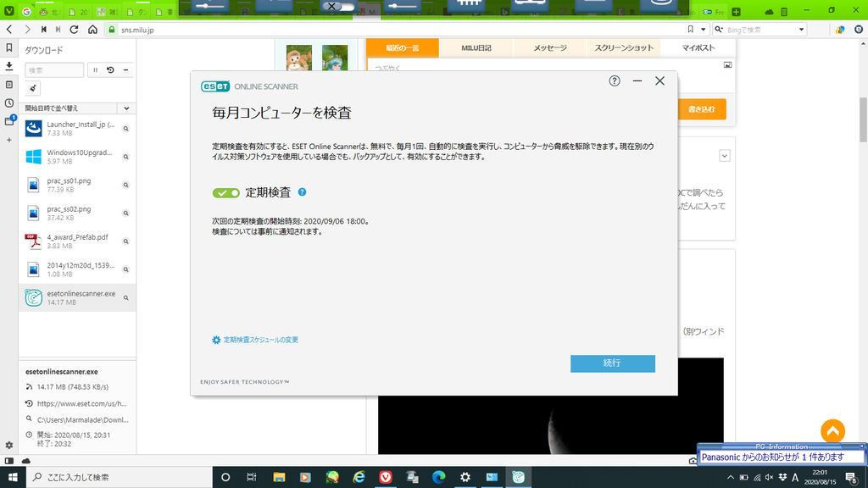Open the Downloads panel icon in sidebar
Screen dimensions: 868x488
[9, 66]
